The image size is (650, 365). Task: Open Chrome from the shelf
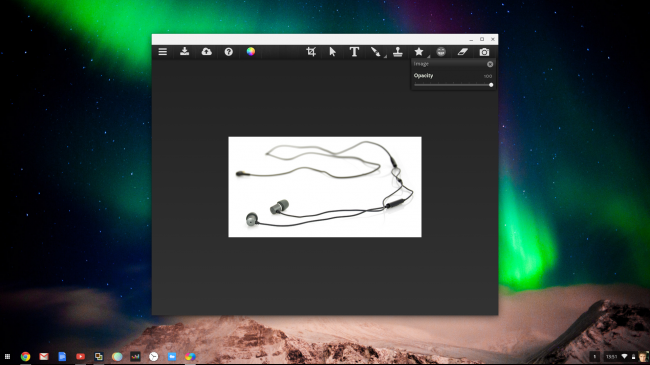(x=25, y=357)
